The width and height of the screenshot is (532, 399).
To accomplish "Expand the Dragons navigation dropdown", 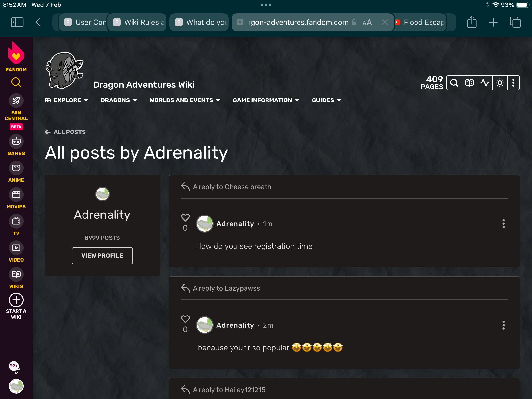I will 119,100.
